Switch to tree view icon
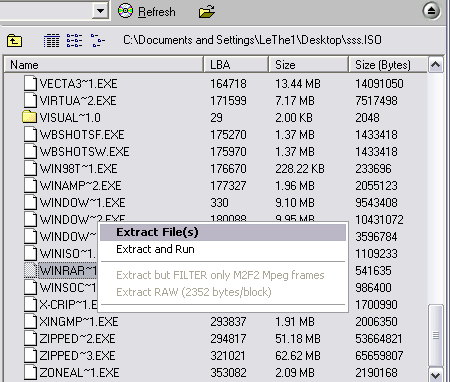Screen dimensions: 450x382 [x=98, y=41]
